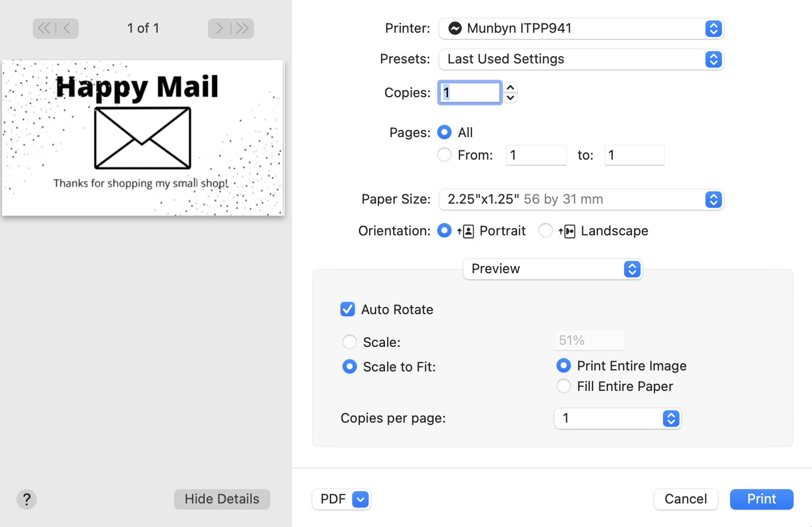This screenshot has width=812, height=527.
Task: Click the Hide Details button
Action: click(222, 499)
